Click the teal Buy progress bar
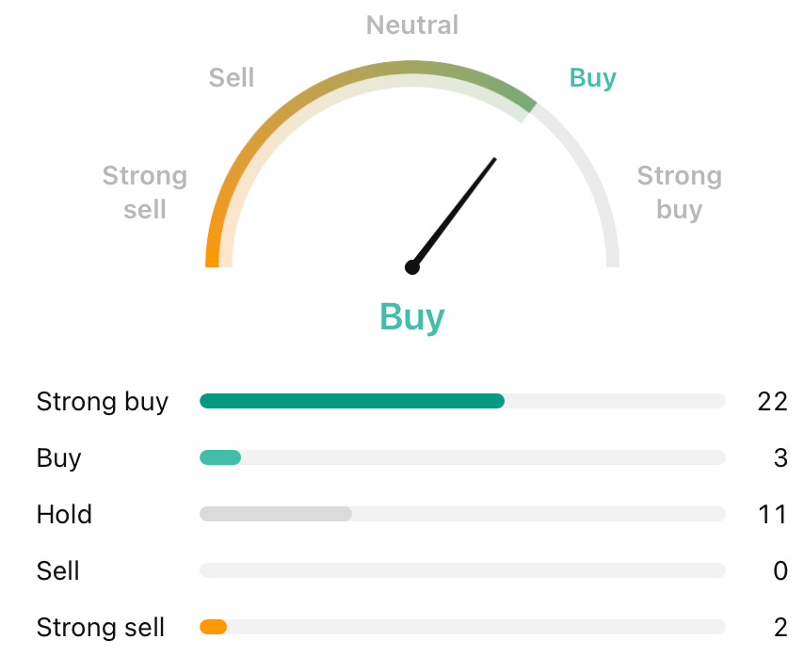Image resolution: width=804 pixels, height=672 pixels. pos(220,458)
